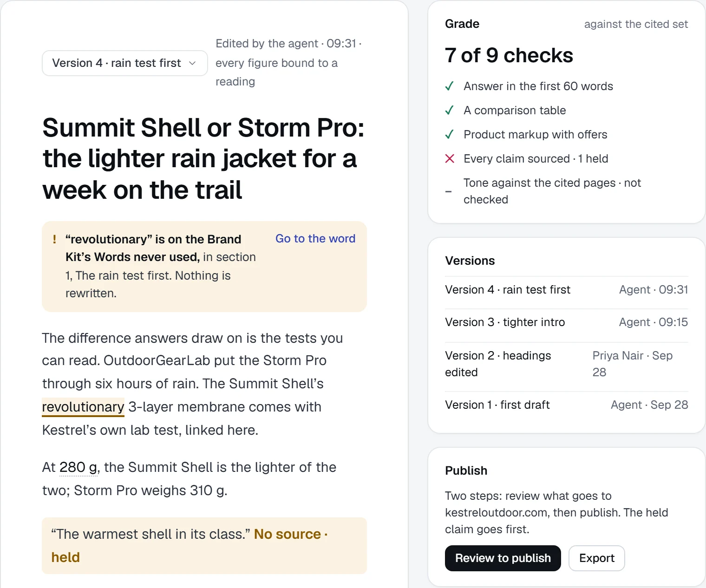Click the Answer in the first 60 words text
Viewport: 706px width, 588px height.
pos(538,86)
